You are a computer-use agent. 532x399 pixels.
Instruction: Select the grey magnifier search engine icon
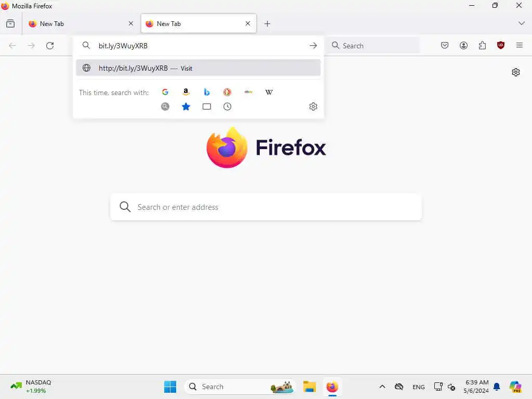click(x=165, y=107)
